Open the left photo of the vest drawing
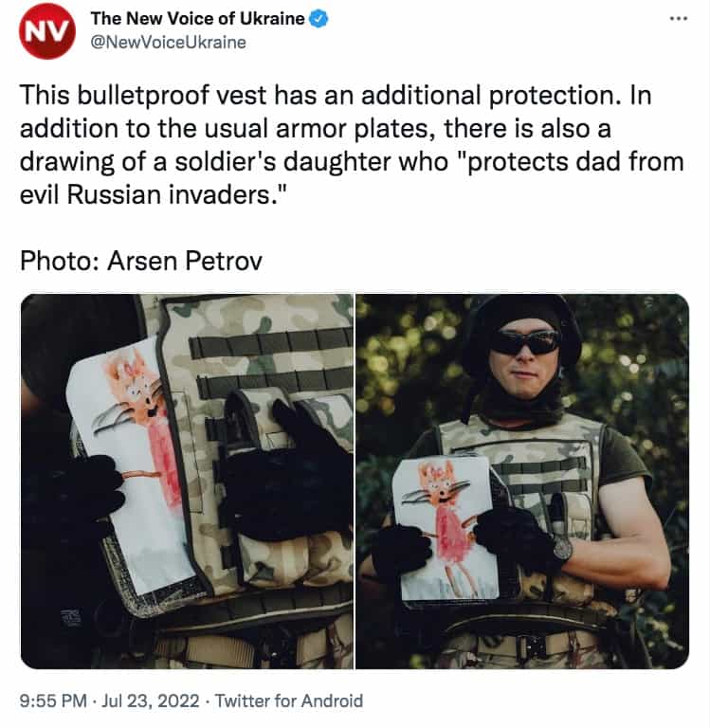Screen dimensions: 710x728 click(187, 482)
